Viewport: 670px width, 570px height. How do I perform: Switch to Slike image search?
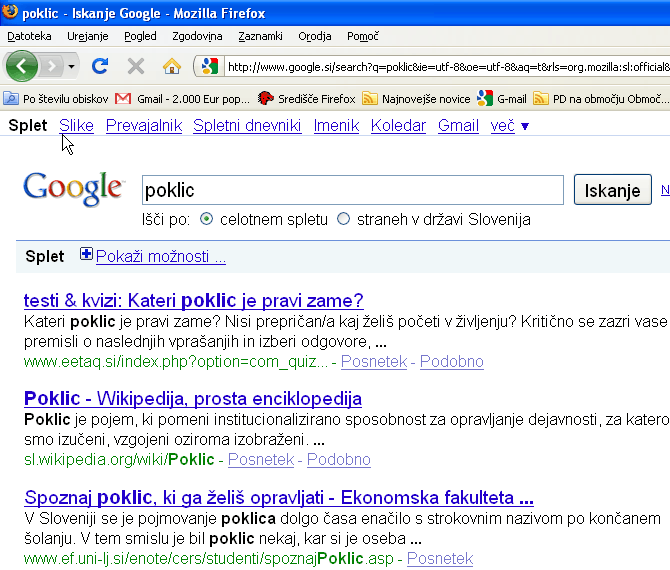[x=76, y=126]
